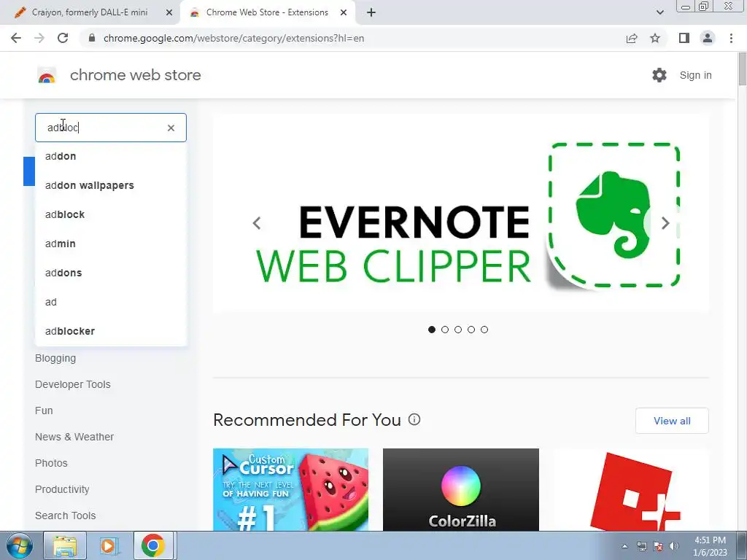The height and width of the screenshot is (560, 747).
Task: Open the Search Tools category
Action: [65, 516]
